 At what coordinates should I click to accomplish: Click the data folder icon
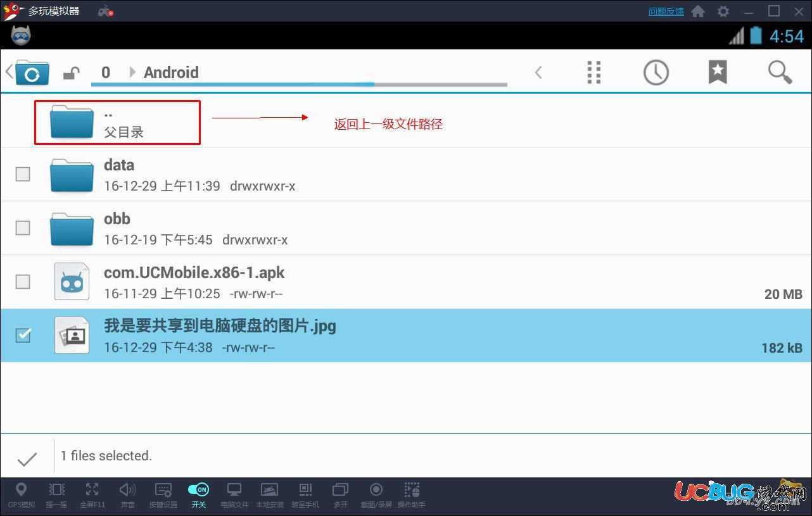72,175
